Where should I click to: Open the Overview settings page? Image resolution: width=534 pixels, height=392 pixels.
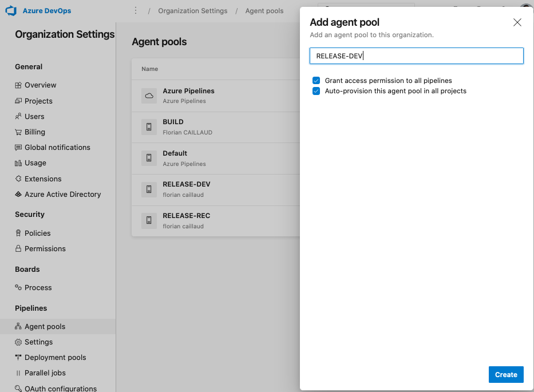(40, 85)
